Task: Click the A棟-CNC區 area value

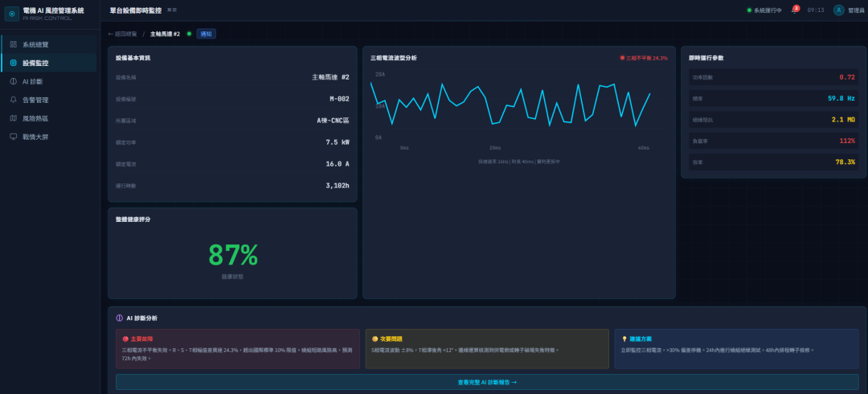Action: (333, 121)
